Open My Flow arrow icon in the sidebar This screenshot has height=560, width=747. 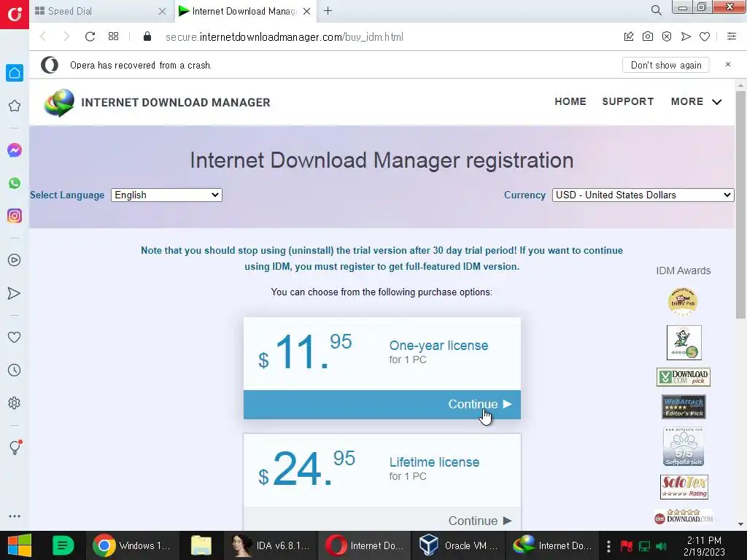click(15, 293)
